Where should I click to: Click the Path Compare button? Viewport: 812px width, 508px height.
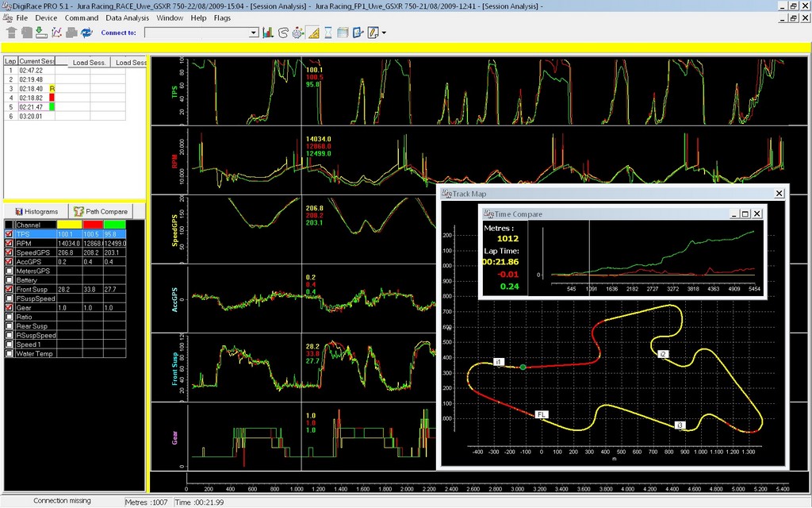(100, 212)
